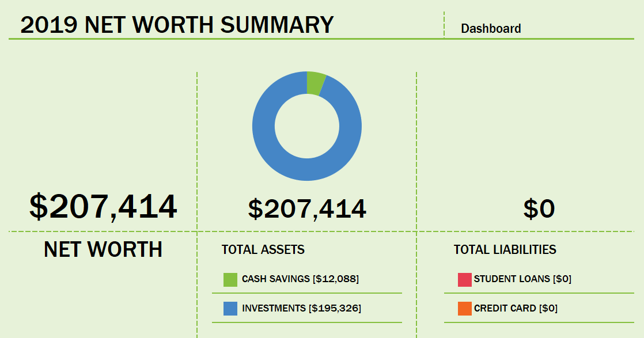This screenshot has height=338, width=644.
Task: Click the dashed divider left of Dashboard
Action: 444,25
